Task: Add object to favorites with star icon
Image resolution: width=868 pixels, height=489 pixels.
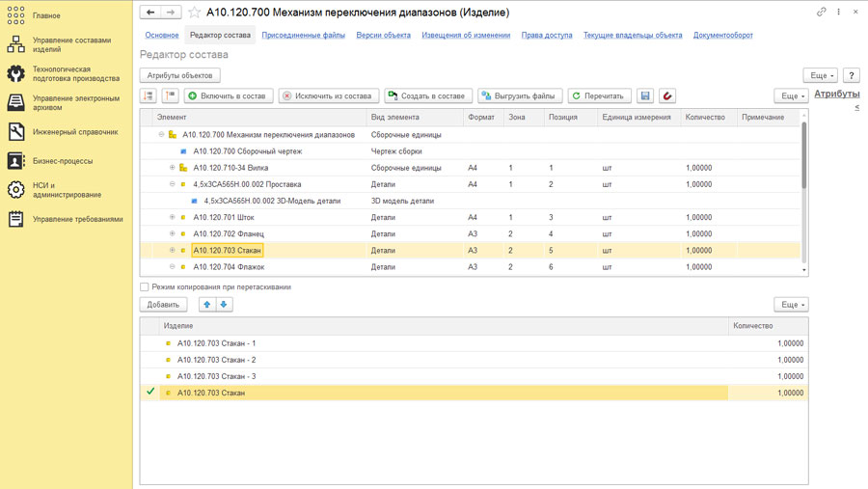Action: click(195, 13)
